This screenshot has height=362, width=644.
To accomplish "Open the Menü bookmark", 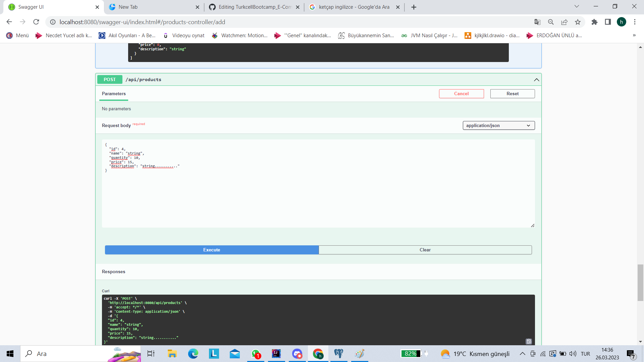I will [17, 36].
